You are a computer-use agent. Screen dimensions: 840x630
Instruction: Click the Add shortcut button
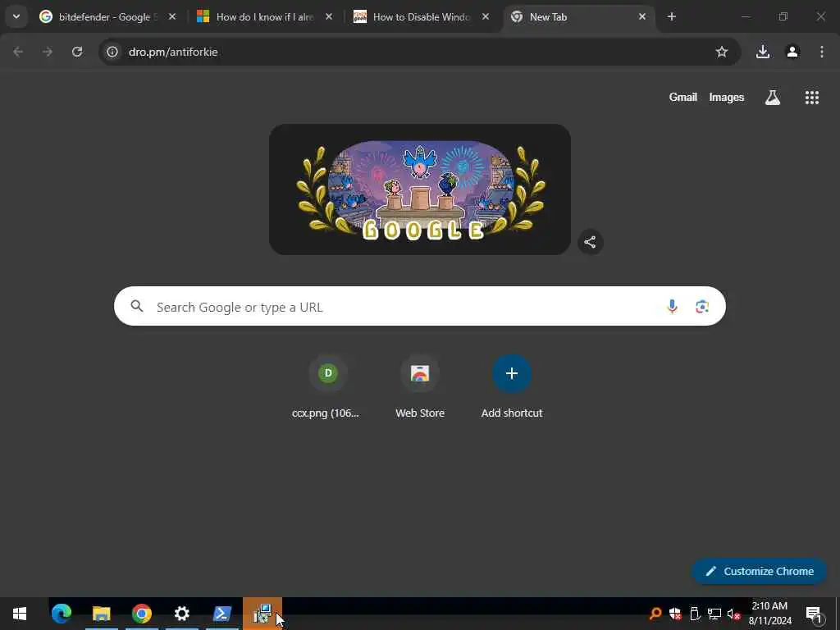click(x=512, y=387)
